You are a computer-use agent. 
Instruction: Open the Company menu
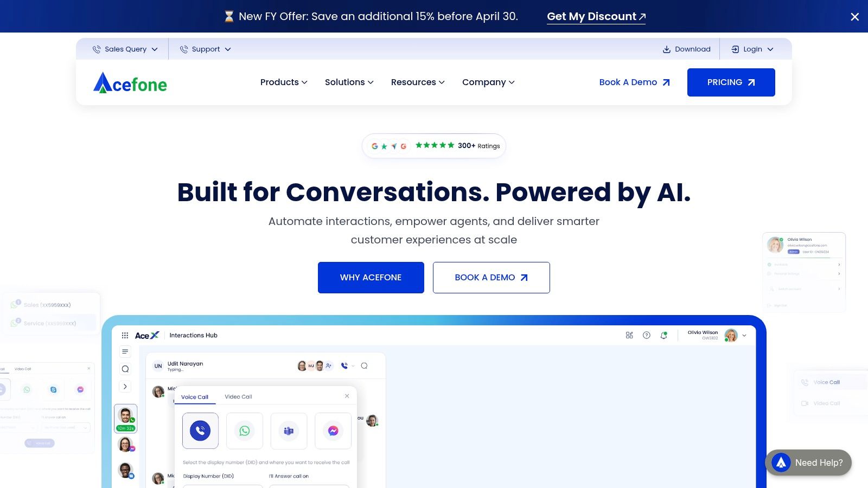[488, 82]
